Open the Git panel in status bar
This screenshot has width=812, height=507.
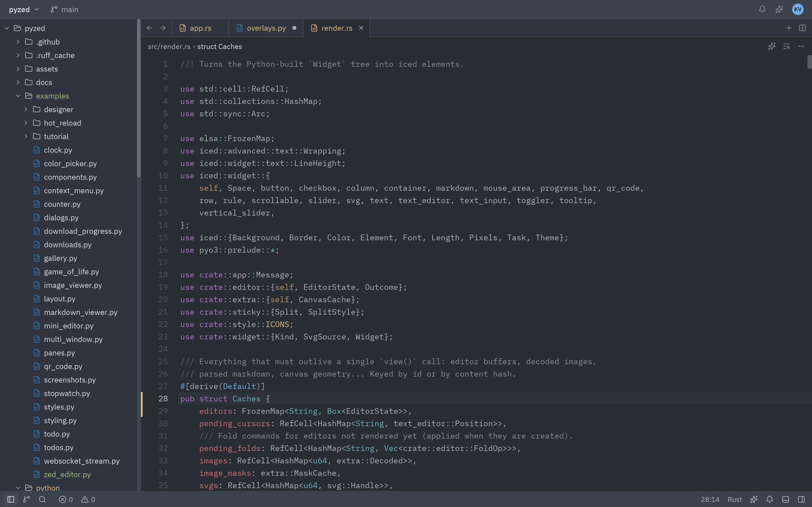(27, 499)
